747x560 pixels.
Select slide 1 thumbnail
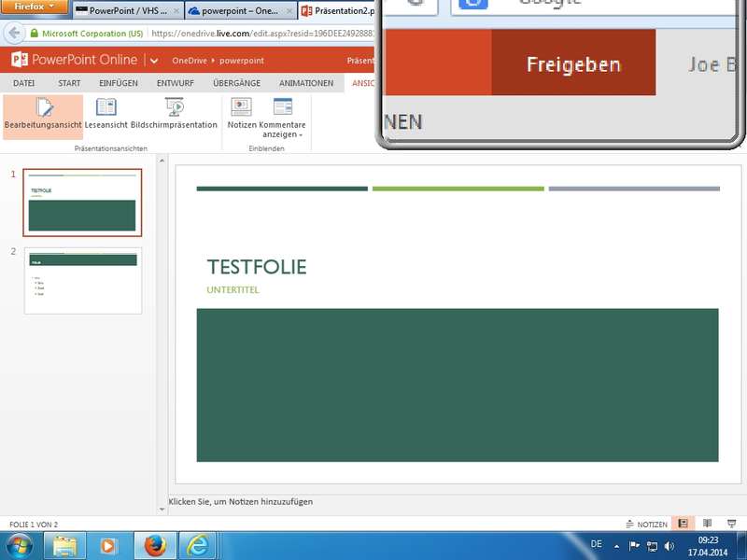point(82,203)
